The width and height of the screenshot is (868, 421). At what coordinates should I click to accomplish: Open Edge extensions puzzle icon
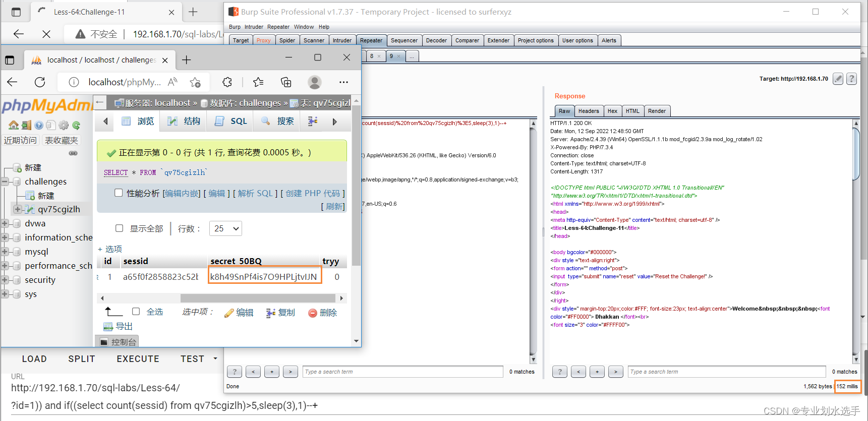click(x=227, y=82)
